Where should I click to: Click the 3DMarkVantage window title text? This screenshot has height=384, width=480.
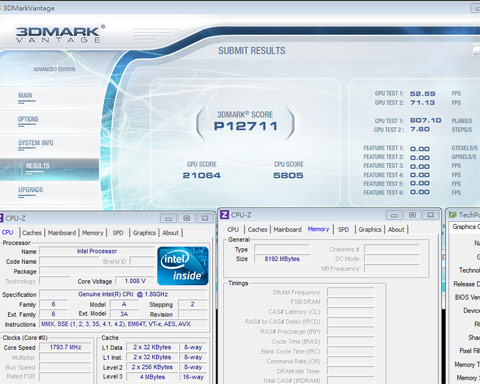tap(29, 8)
